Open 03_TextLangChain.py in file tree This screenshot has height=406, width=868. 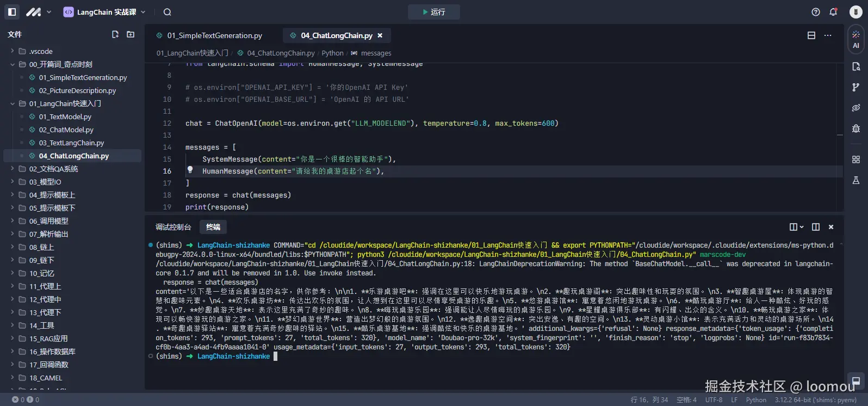pyautogui.click(x=71, y=143)
